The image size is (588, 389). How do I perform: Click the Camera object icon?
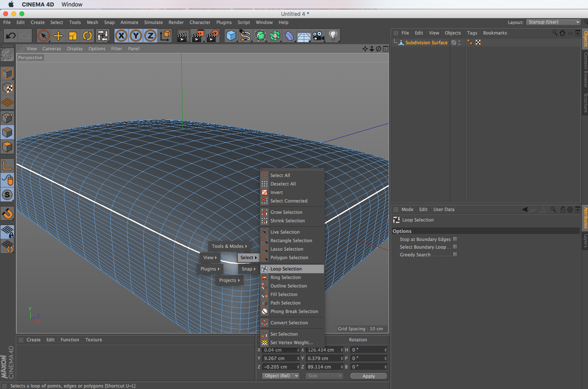(319, 36)
